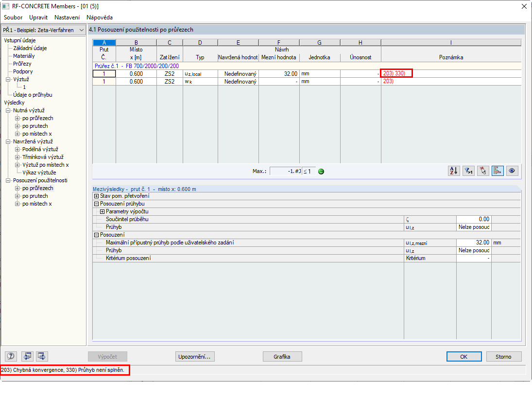
Task: Select Materiály in the tree
Action: tap(24, 56)
